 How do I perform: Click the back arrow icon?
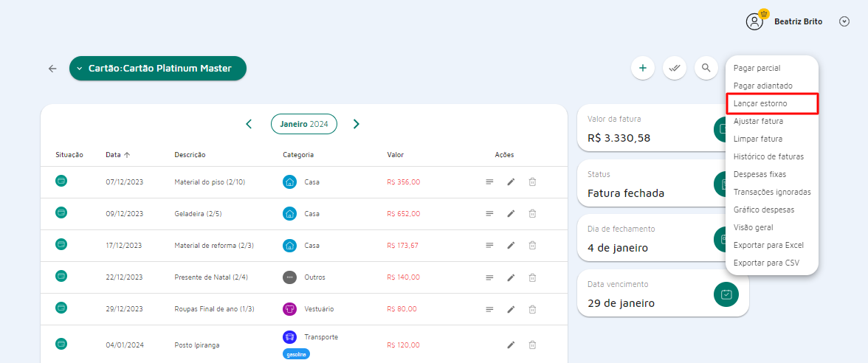(52, 69)
